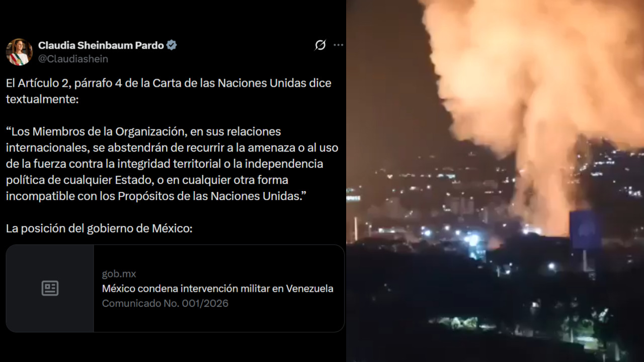
Task: Click the @Claudiashein handle
Action: point(73,59)
